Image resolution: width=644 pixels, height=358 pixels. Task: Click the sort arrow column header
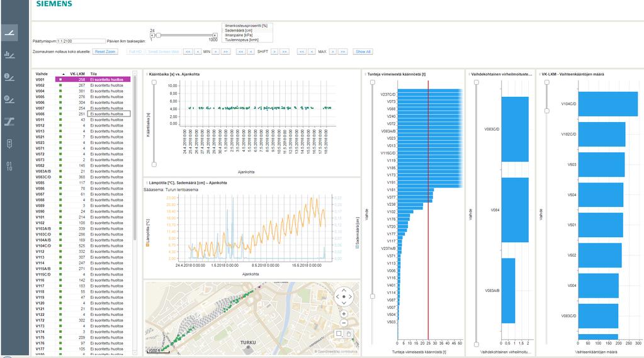coord(63,74)
